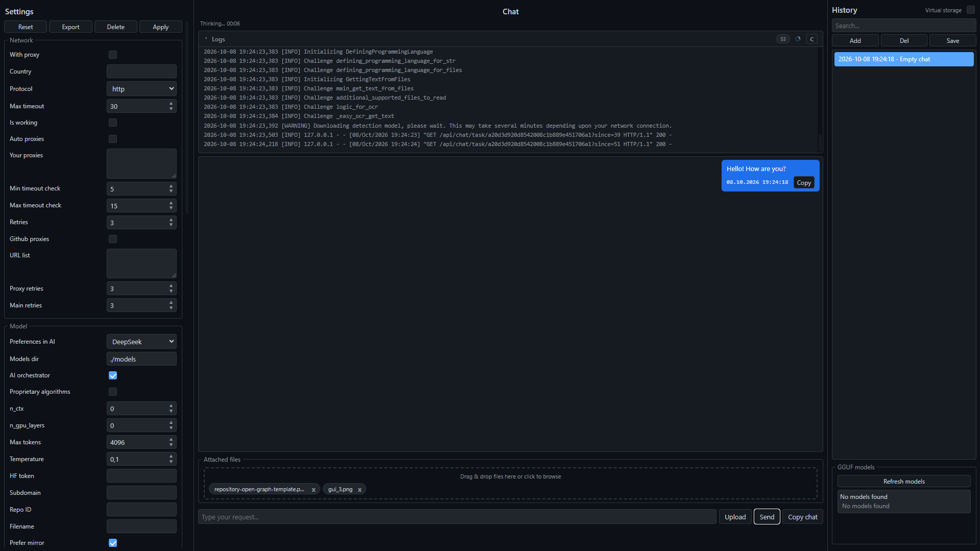Click the HF token input field
Image resolution: width=980 pixels, height=551 pixels.
pyautogui.click(x=141, y=476)
